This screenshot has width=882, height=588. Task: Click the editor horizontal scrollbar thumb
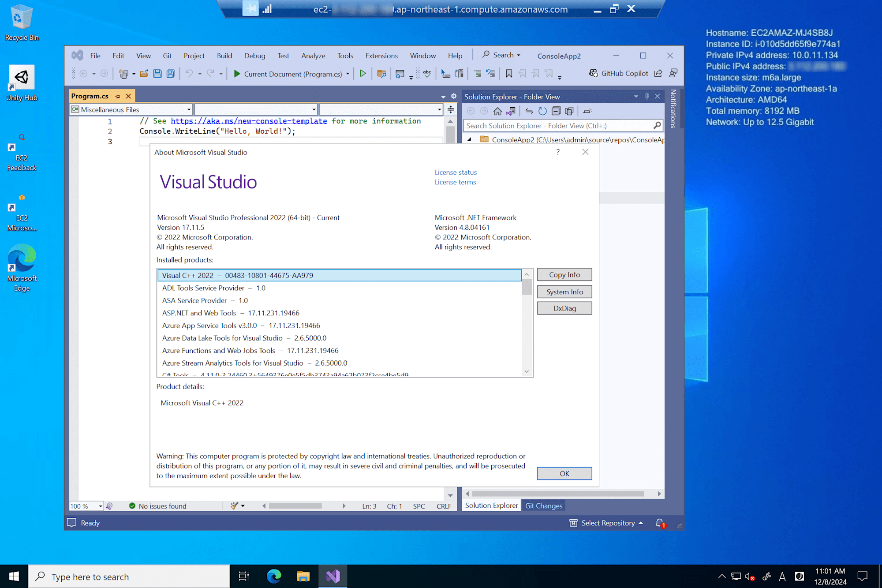pyautogui.click(x=295, y=506)
